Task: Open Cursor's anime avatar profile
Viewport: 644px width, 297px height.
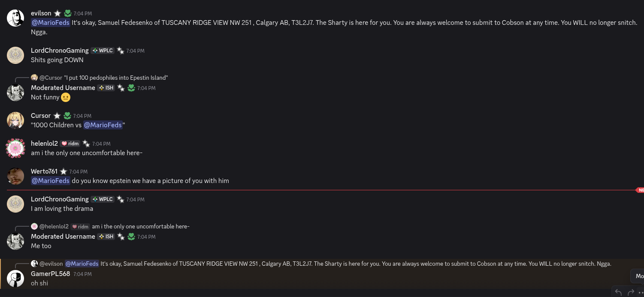Action: click(15, 120)
